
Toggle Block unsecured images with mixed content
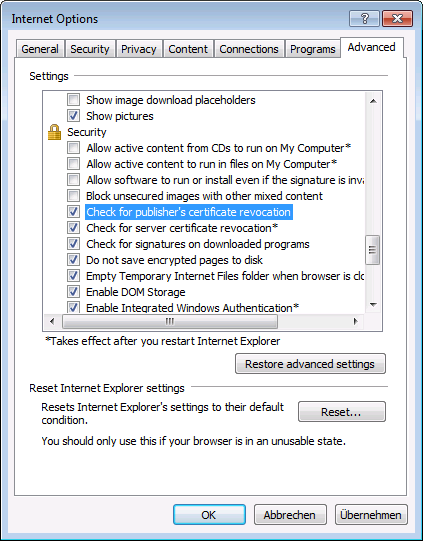73,196
